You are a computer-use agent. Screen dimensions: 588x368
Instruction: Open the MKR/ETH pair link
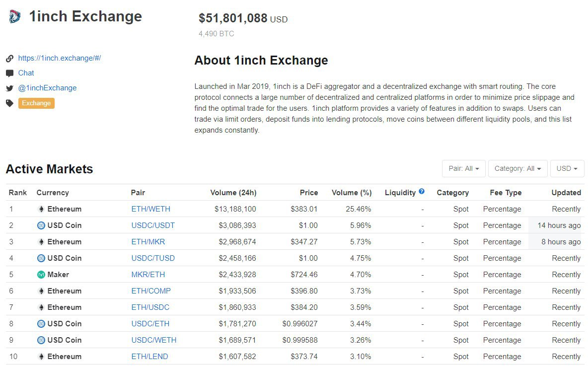click(x=148, y=275)
